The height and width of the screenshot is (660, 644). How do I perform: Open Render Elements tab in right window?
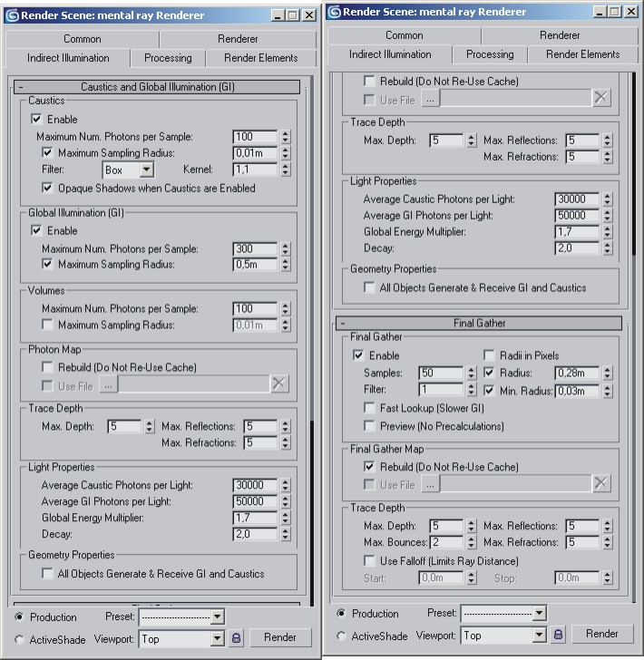coord(583,54)
